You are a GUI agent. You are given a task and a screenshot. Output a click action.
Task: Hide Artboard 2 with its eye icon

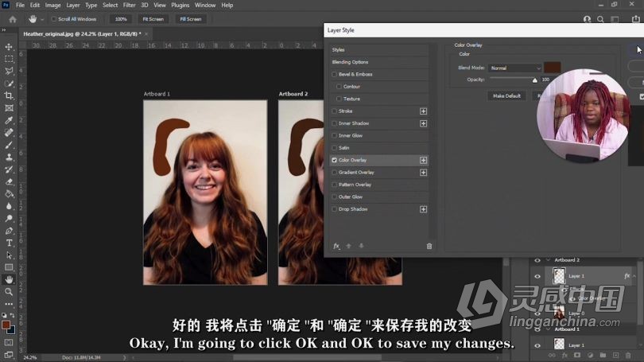coord(537,260)
